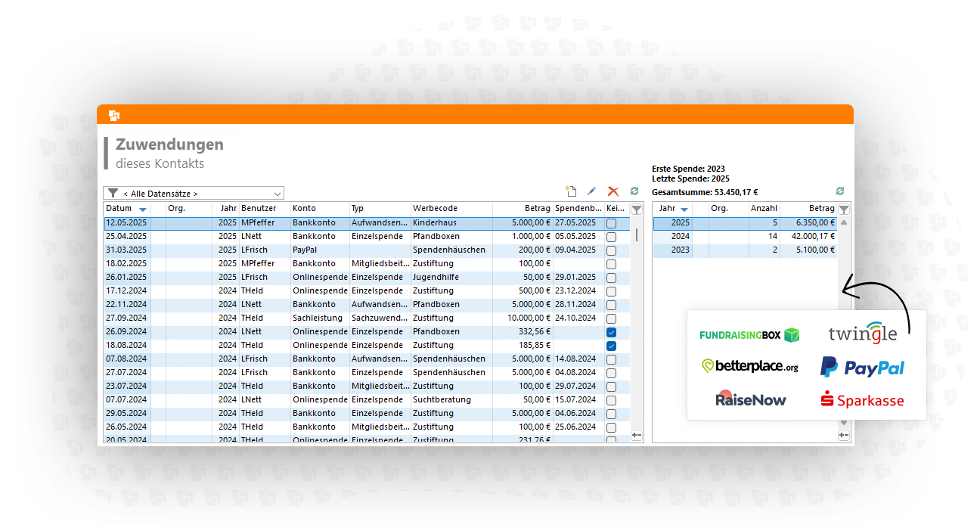980x531 pixels.
Task: Refresh the donations table with green arrows icon
Action: point(634,192)
